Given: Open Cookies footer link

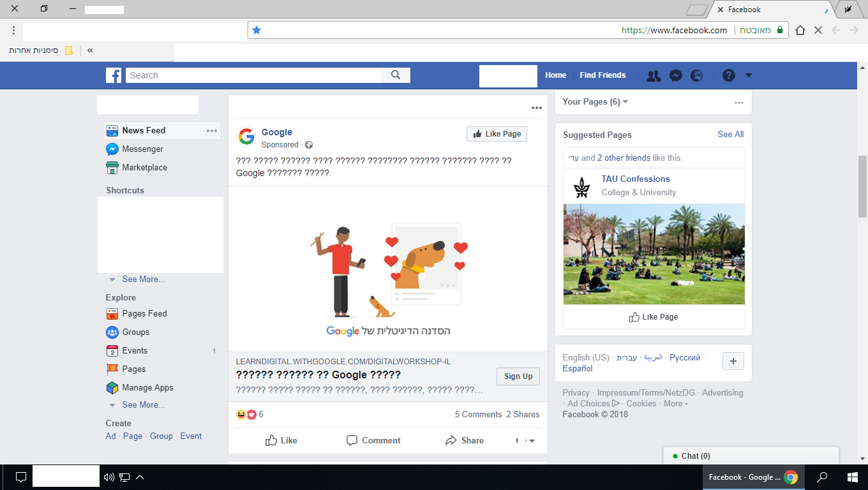Looking at the screenshot, I should [641, 403].
